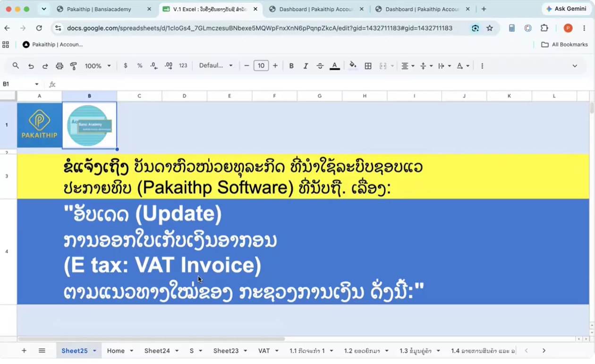595x364 pixels.
Task: Add a new sheet with plus button
Action: tap(24, 351)
